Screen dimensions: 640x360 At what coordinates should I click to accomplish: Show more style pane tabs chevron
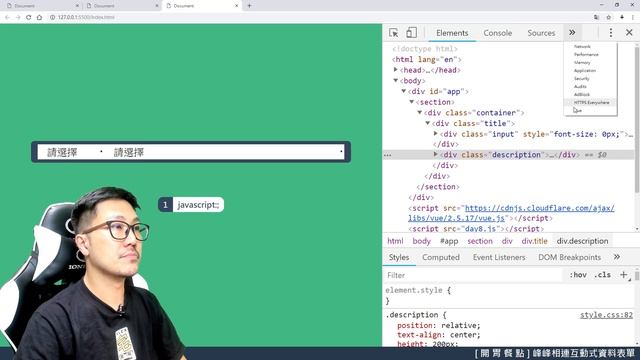[617, 257]
